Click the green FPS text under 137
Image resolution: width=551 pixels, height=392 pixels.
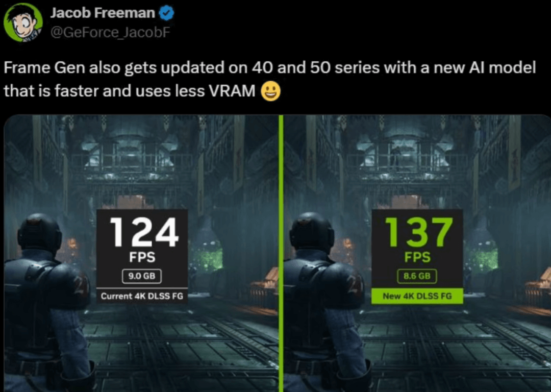(x=417, y=257)
